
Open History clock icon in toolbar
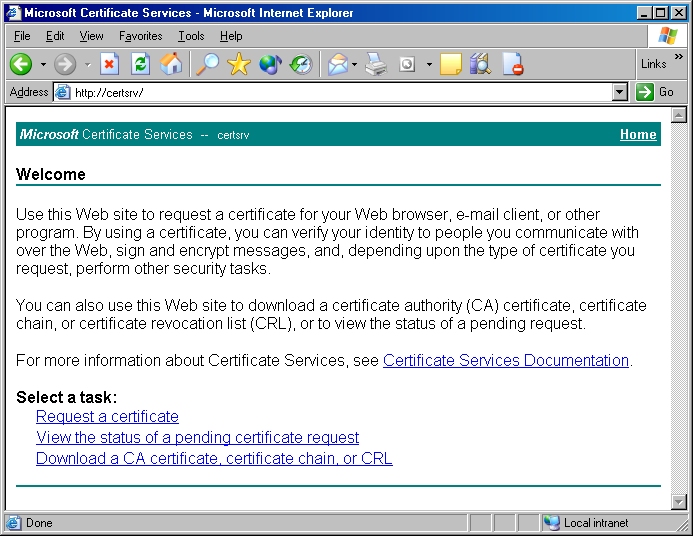tap(301, 65)
